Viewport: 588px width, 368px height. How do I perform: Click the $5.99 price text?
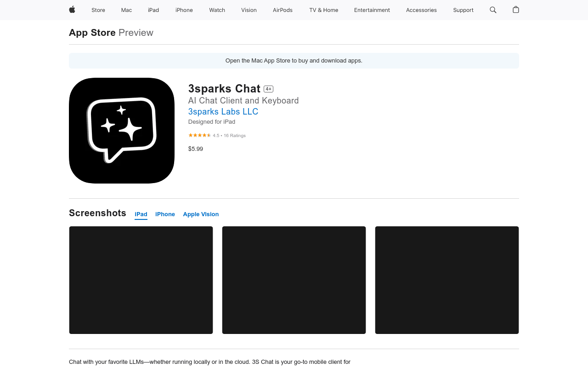click(x=196, y=149)
